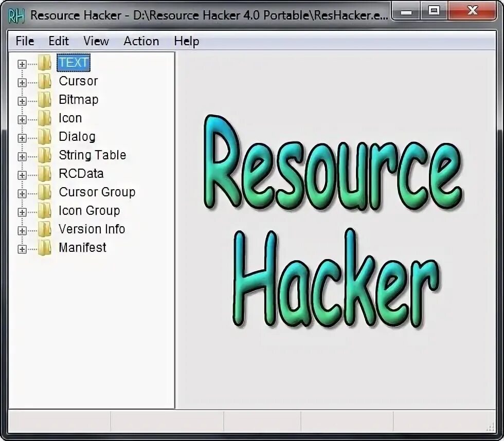Select the Icon Group resource label
The height and width of the screenshot is (441, 504).
[89, 211]
